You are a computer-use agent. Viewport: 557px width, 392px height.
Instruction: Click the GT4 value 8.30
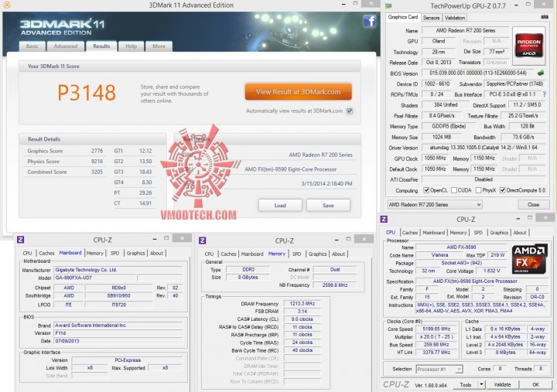click(x=147, y=182)
